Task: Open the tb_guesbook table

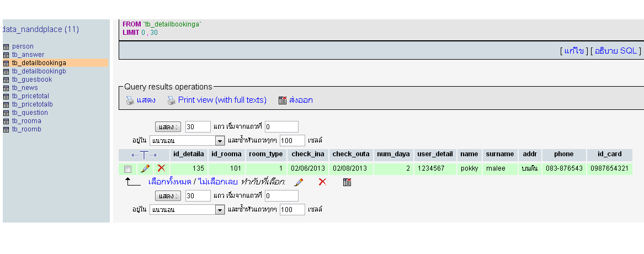Action: 32,80
